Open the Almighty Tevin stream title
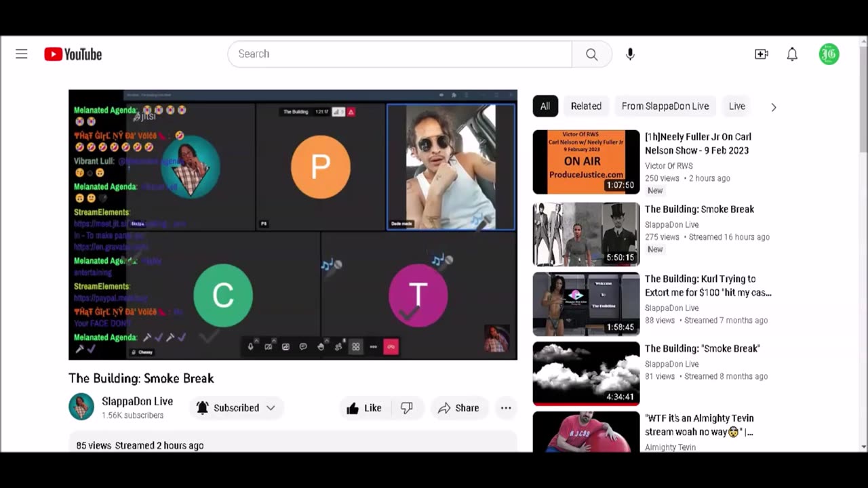Image resolution: width=868 pixels, height=488 pixels. 699,425
